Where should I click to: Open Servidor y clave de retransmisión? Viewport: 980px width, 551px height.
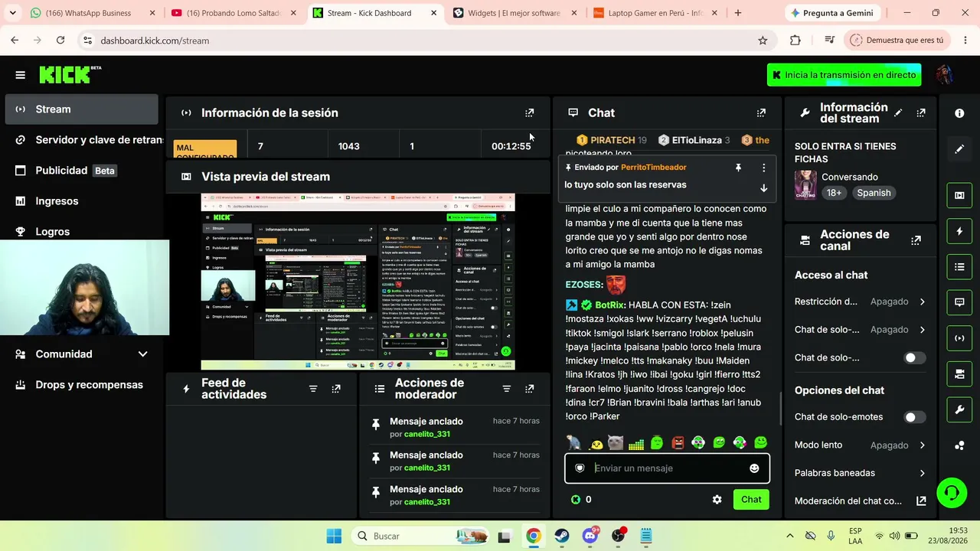[81, 140]
